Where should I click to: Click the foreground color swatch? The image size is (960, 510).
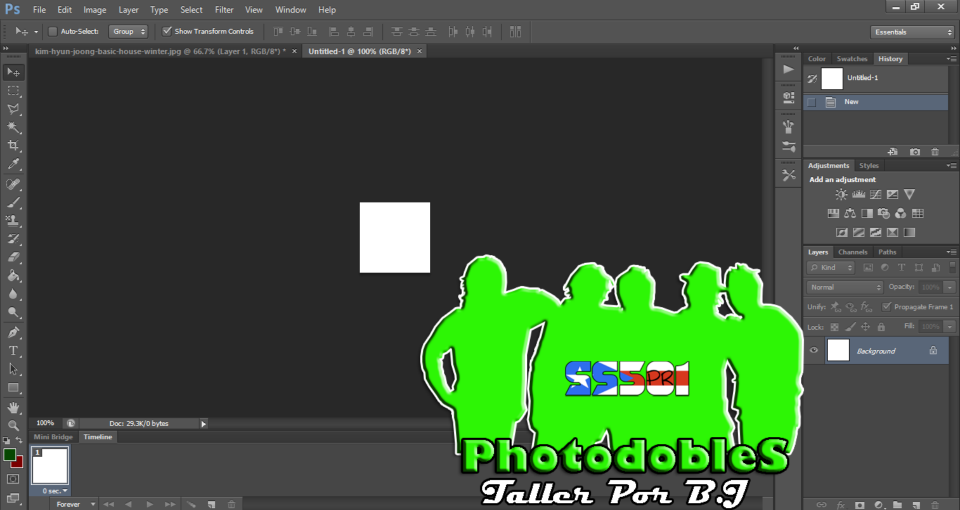[x=9, y=455]
